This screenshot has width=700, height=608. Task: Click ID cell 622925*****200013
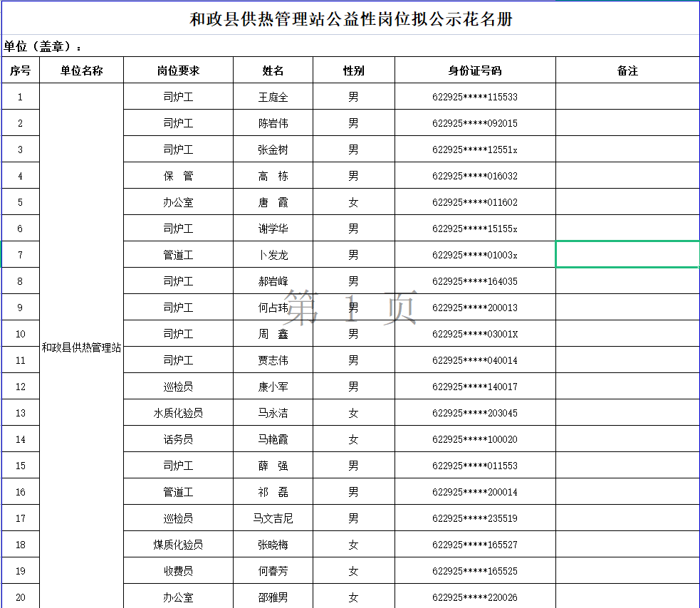pyautogui.click(x=475, y=307)
